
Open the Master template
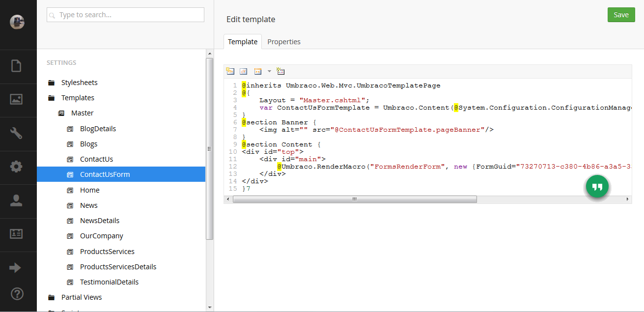coord(82,113)
